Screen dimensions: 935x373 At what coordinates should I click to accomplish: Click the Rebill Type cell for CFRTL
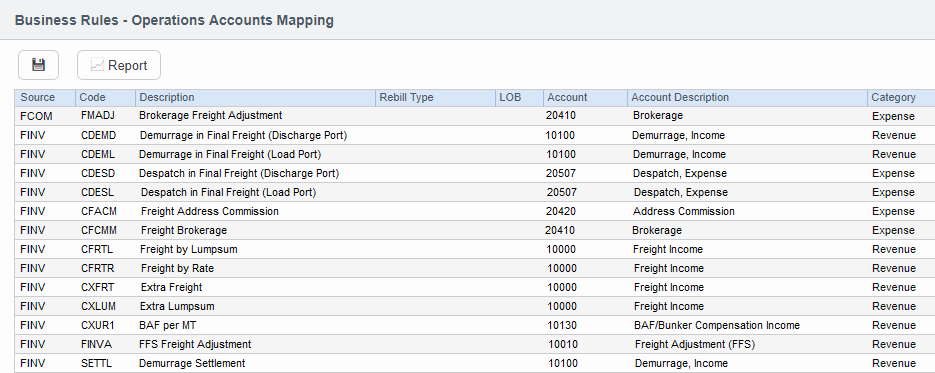[435, 250]
